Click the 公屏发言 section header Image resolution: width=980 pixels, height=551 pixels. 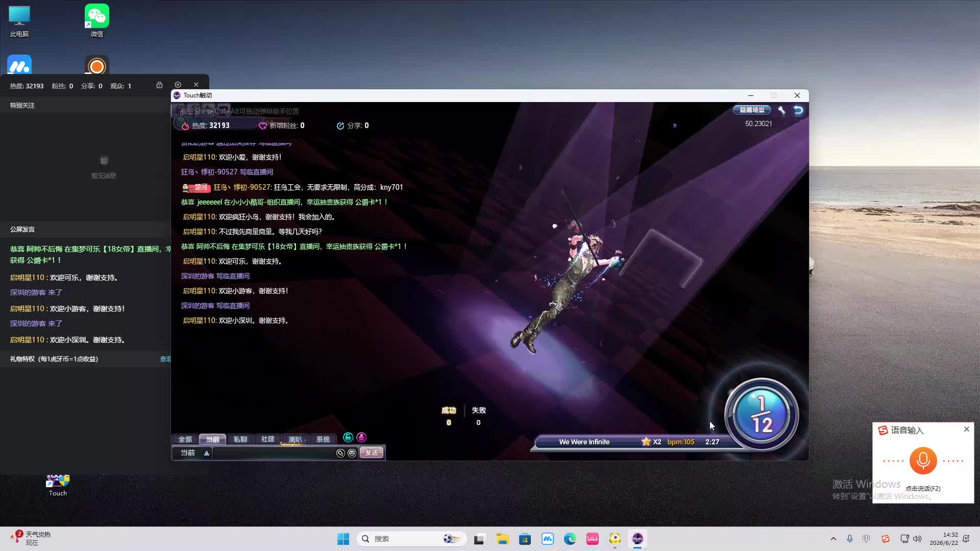tap(22, 230)
